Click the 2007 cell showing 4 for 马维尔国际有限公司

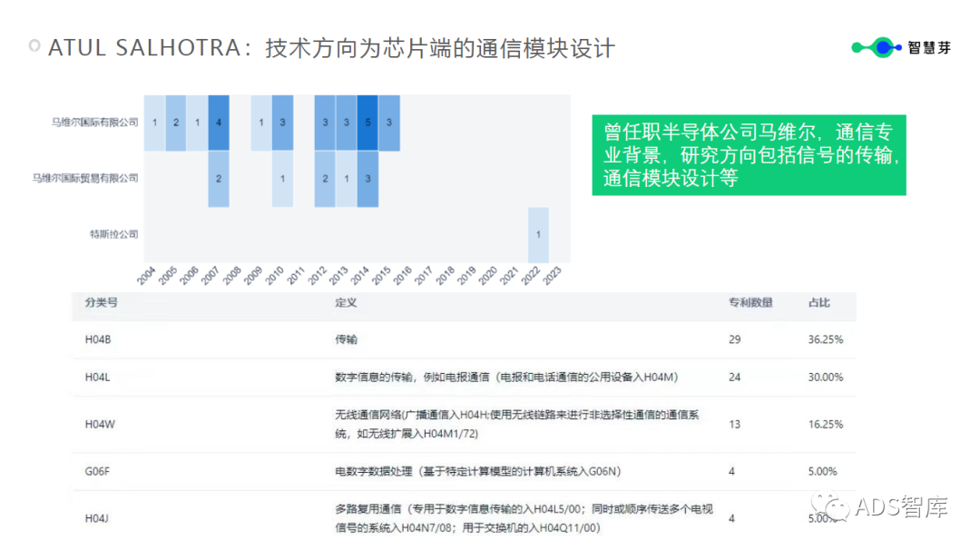point(219,123)
